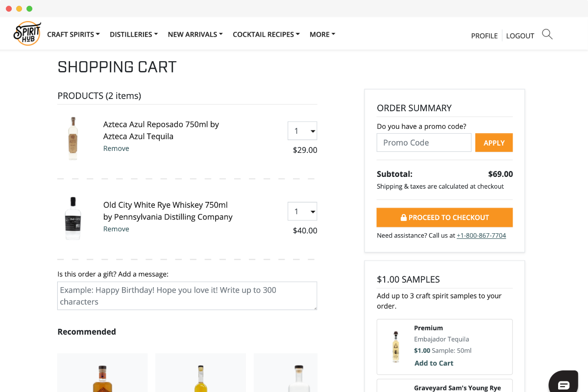Click the $69.00 subtotal amount
This screenshot has width=588, height=392.
tap(500, 174)
